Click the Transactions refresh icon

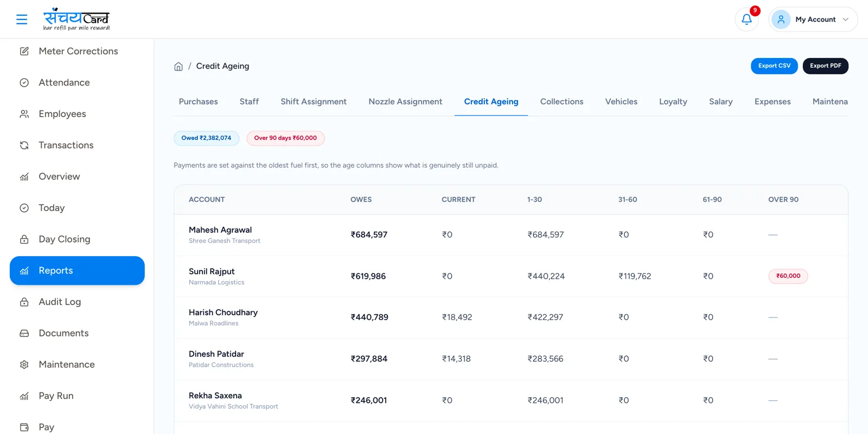click(24, 145)
